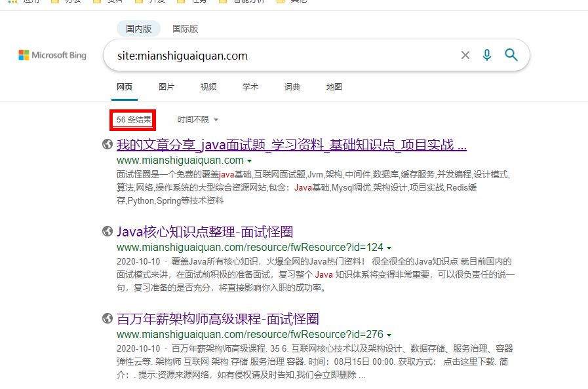Open the 网页 results tab
Screen dimensions: 588x389
[125, 87]
